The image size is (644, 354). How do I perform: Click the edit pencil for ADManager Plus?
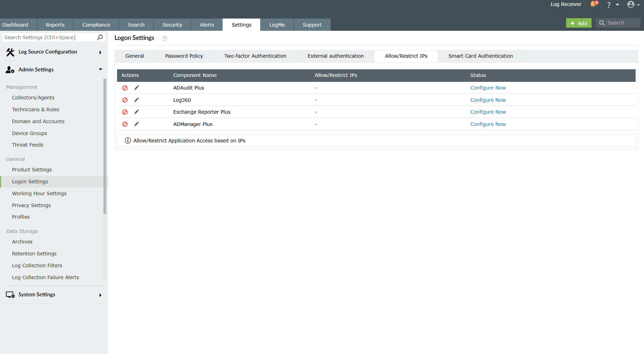[x=136, y=124]
